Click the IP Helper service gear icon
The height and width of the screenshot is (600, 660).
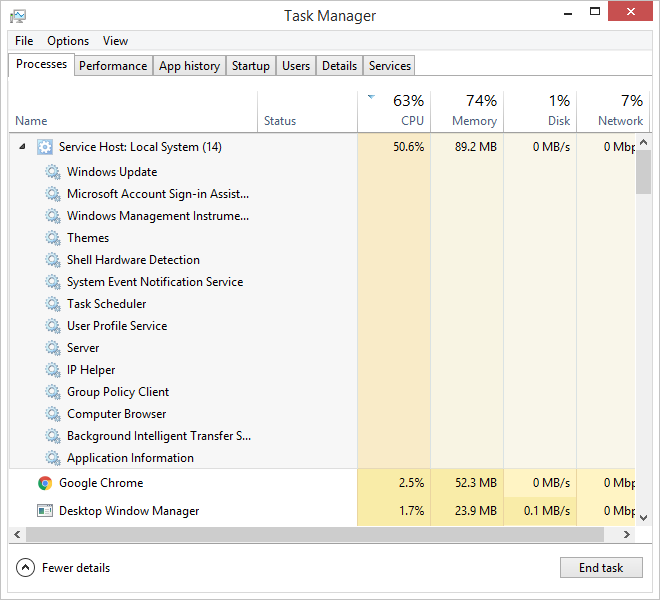[53, 370]
